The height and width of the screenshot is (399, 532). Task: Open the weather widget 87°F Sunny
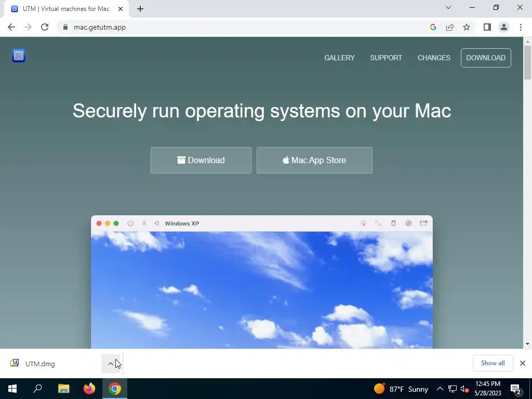pos(401,389)
